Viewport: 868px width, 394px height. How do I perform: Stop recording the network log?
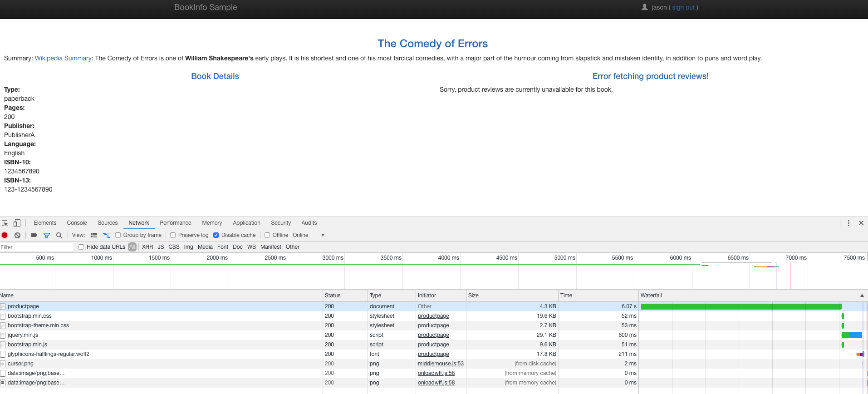pyautogui.click(x=5, y=235)
